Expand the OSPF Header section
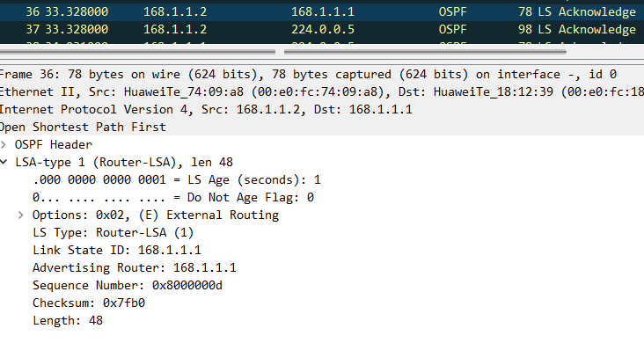 click(x=4, y=144)
